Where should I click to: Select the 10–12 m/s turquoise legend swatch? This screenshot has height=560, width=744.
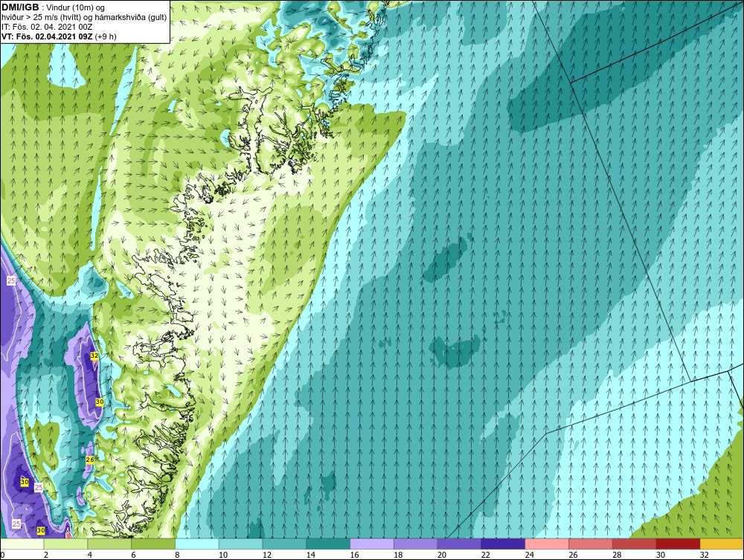pos(240,544)
